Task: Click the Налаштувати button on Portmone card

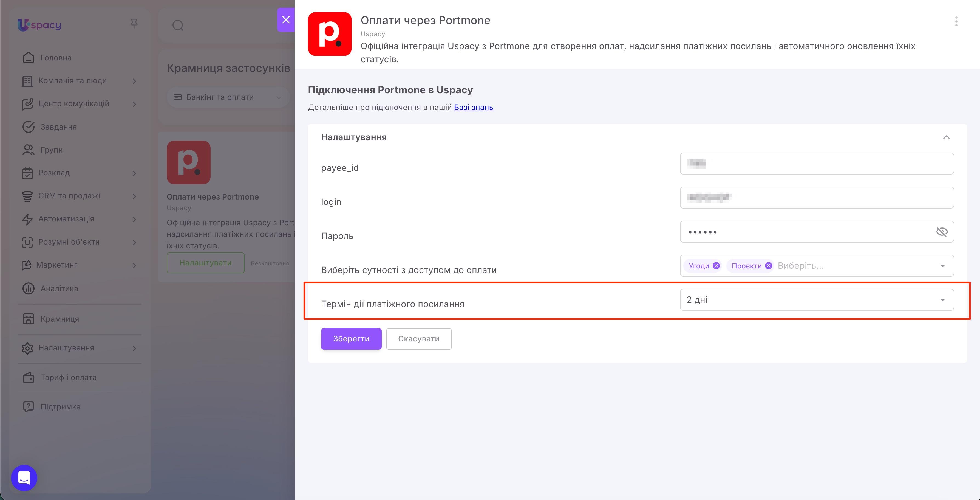Action: [x=205, y=263]
